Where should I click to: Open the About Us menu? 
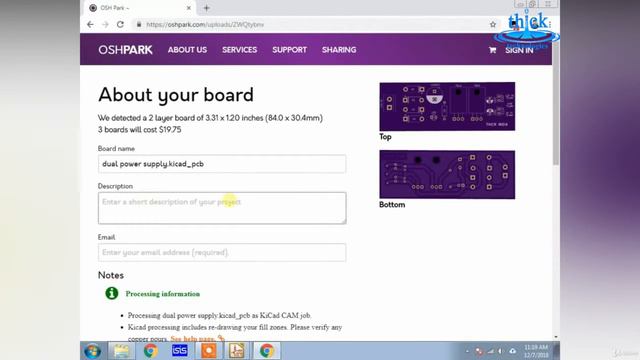[187, 50]
